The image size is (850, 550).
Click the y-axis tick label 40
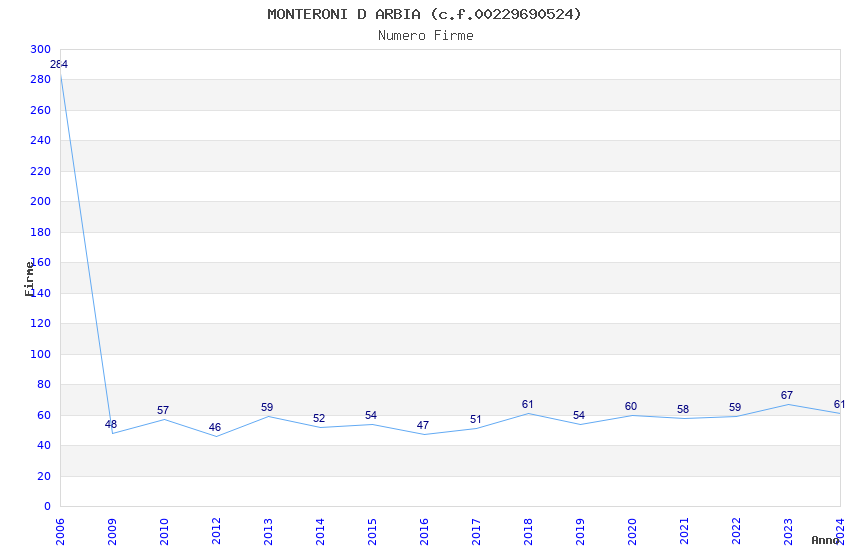(x=44, y=445)
